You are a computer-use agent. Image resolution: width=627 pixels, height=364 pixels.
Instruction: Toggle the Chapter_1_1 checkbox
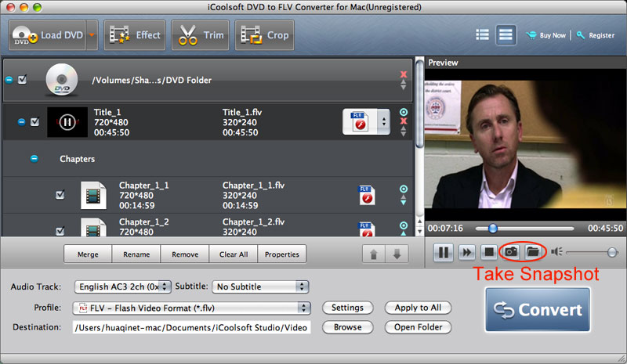click(60, 195)
